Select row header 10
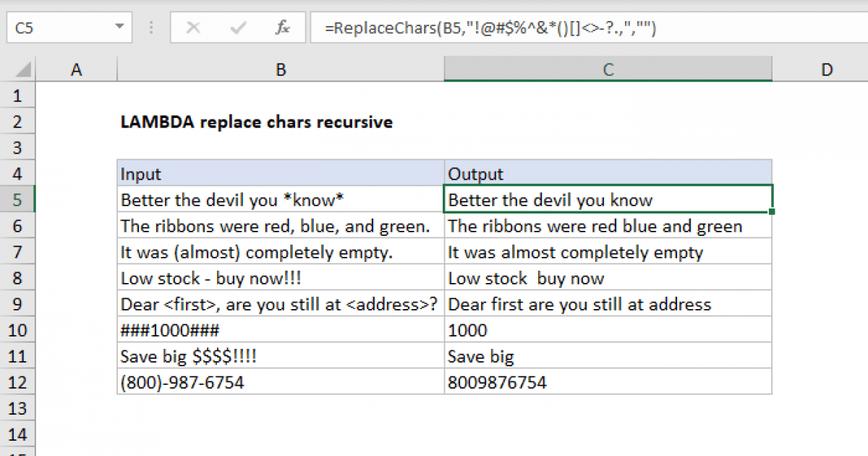Viewport: 868px width, 456px height. 18,330
